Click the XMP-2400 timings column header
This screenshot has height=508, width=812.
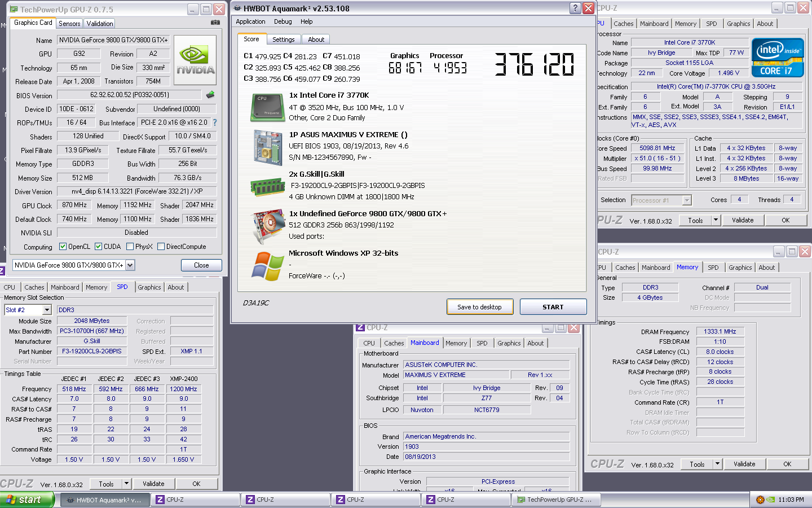pyautogui.click(x=183, y=379)
